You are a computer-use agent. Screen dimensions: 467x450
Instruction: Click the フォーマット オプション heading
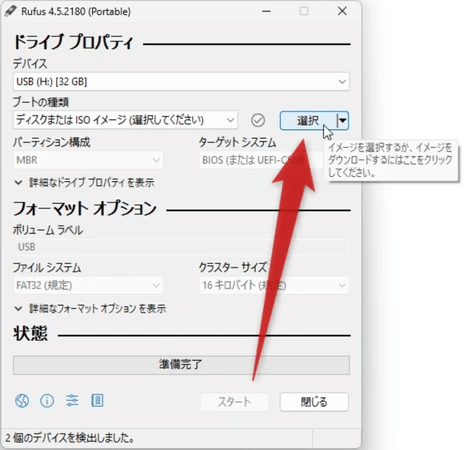tap(85, 208)
